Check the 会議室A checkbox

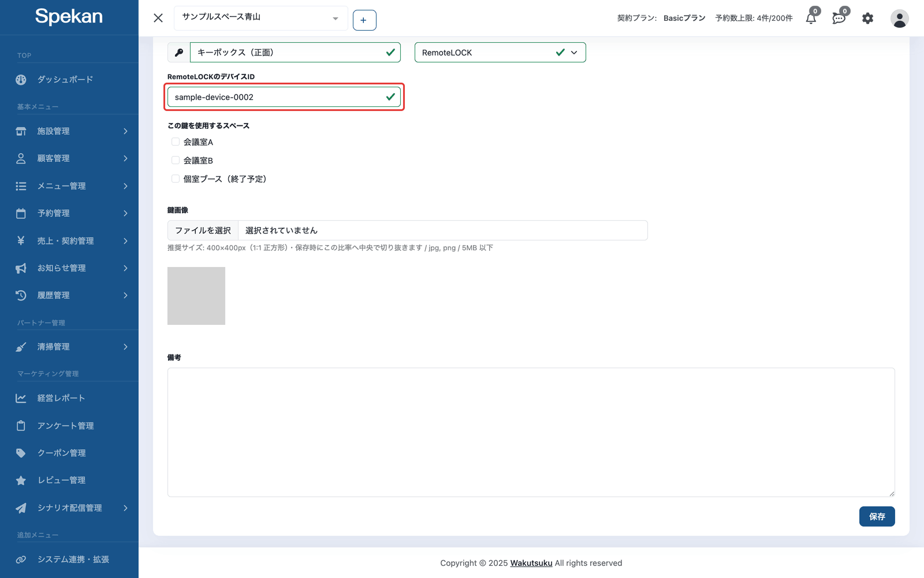pyautogui.click(x=176, y=142)
